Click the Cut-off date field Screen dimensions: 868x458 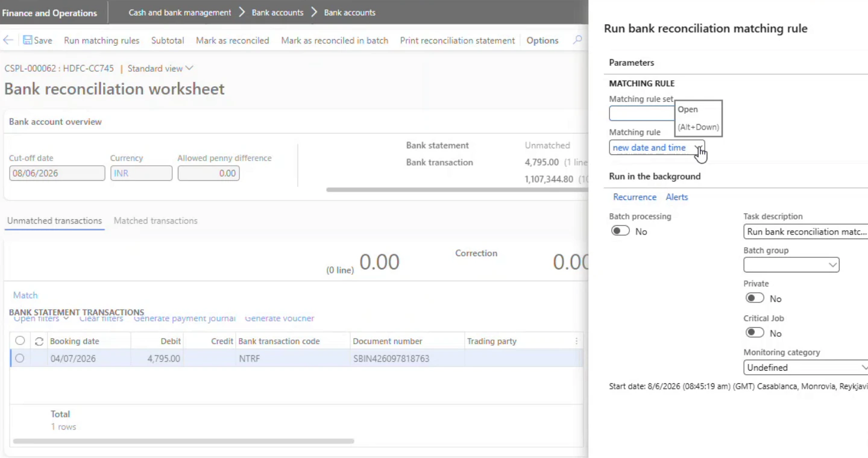point(57,173)
